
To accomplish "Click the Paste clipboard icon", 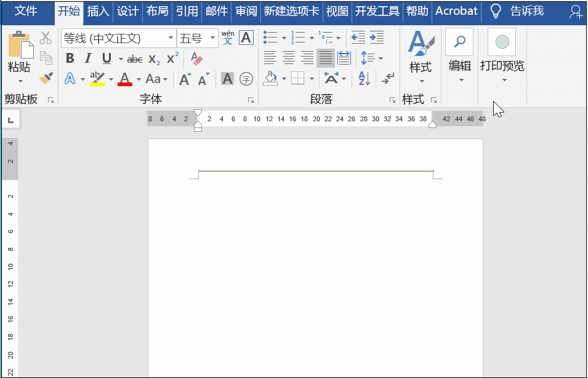I will 20,46.
